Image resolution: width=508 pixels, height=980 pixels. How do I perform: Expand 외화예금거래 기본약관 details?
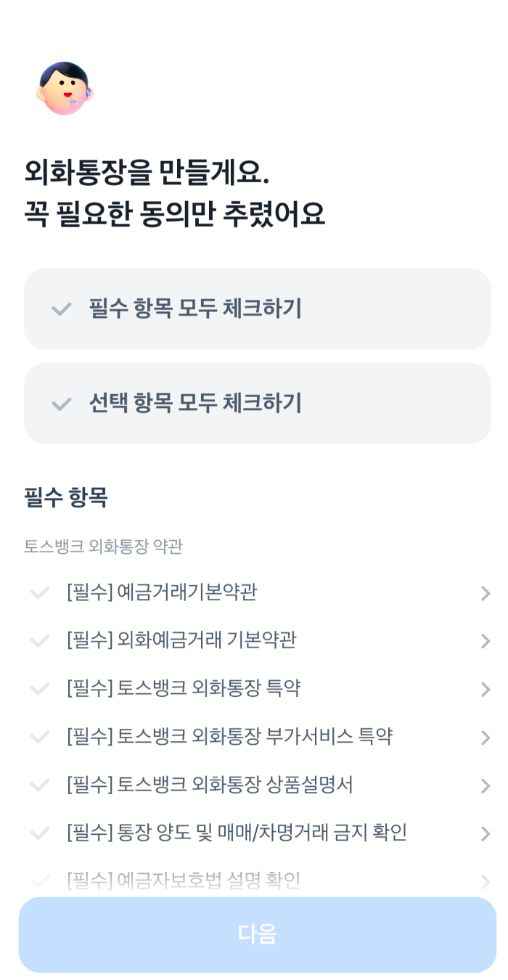coord(485,641)
